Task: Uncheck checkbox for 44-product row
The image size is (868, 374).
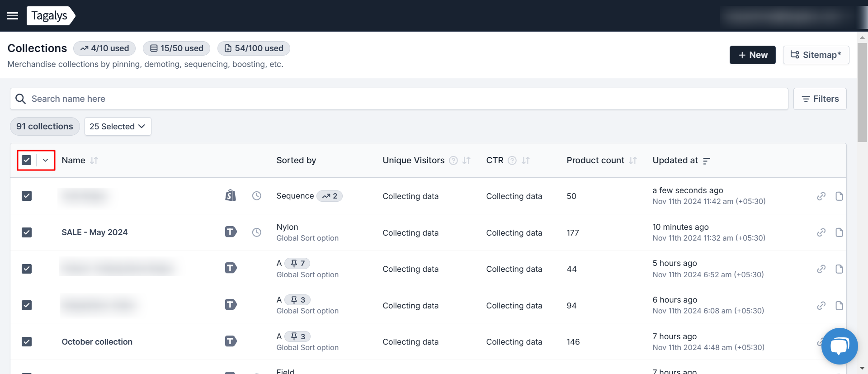Action: coord(27,269)
